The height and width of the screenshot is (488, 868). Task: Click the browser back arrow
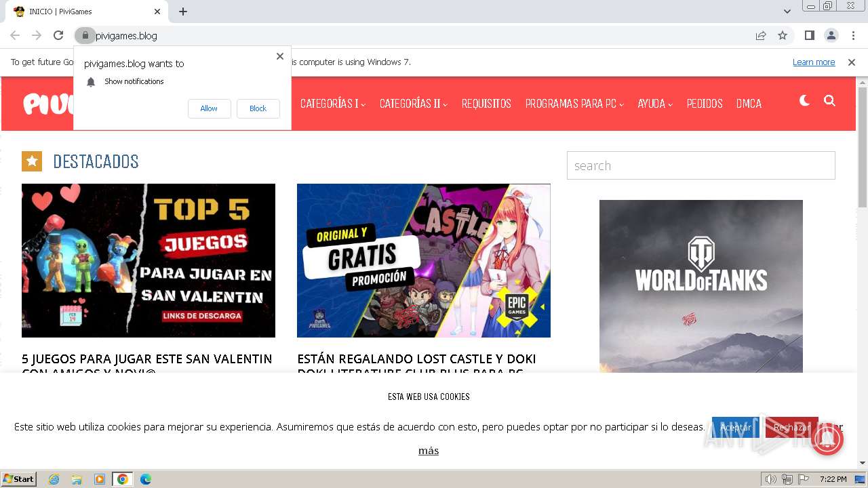[15, 35]
